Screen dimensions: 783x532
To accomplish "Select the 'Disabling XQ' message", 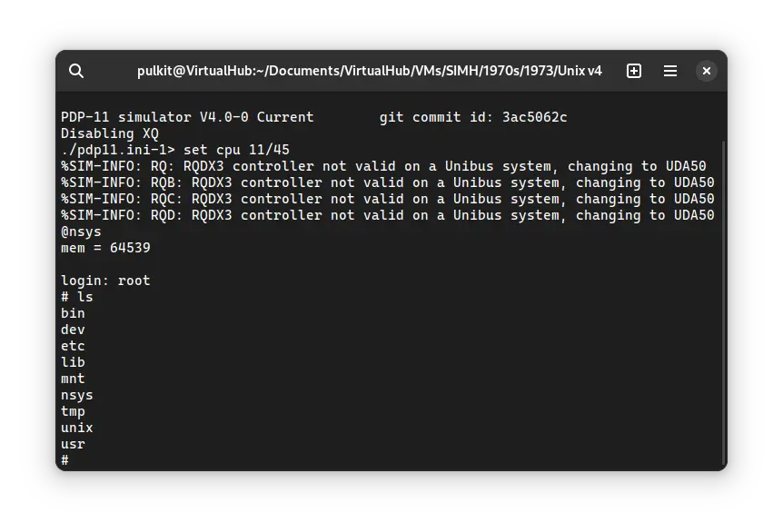I will [x=109, y=133].
